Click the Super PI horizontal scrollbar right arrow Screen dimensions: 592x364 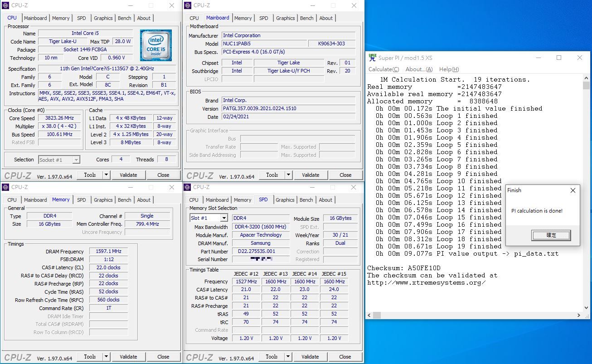coord(579,315)
